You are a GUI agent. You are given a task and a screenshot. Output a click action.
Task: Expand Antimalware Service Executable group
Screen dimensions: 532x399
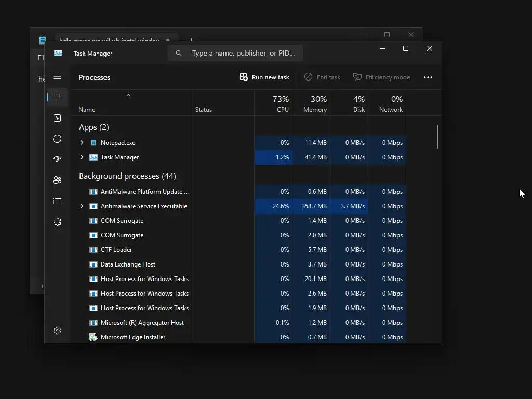[x=82, y=206]
